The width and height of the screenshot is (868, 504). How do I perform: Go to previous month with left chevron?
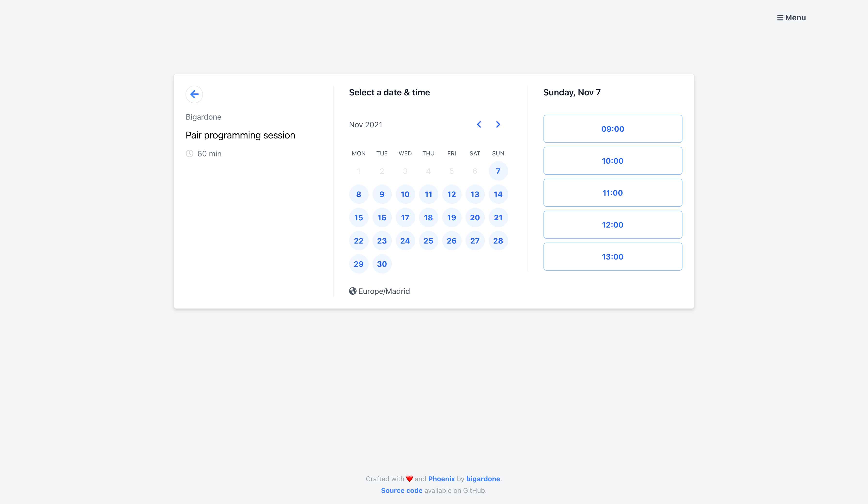point(479,125)
